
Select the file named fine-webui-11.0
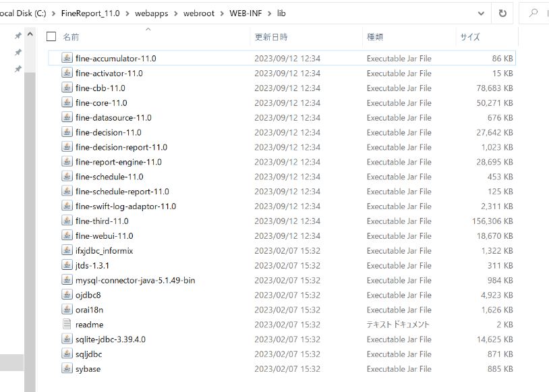[105, 235]
